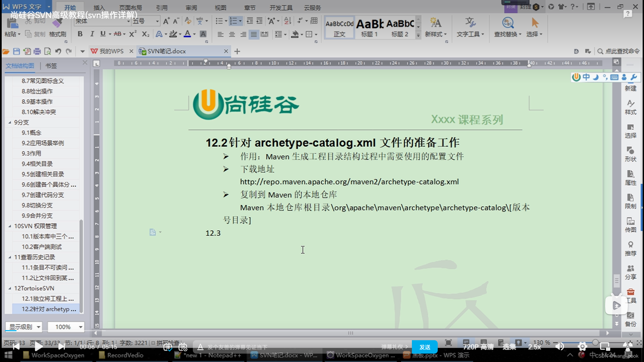Click the Format Painter (格式刷) button
Screen dimensions: 644x362
click(57, 27)
